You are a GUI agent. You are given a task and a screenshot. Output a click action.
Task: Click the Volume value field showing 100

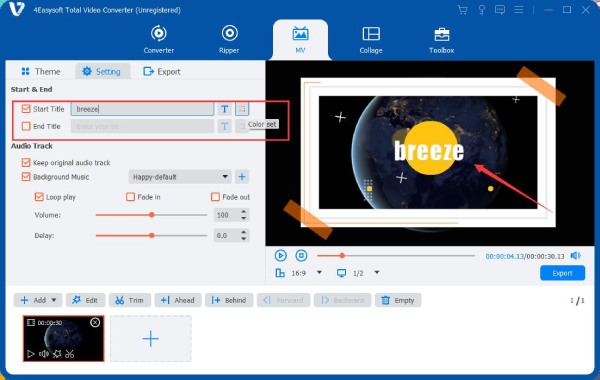[x=226, y=215]
